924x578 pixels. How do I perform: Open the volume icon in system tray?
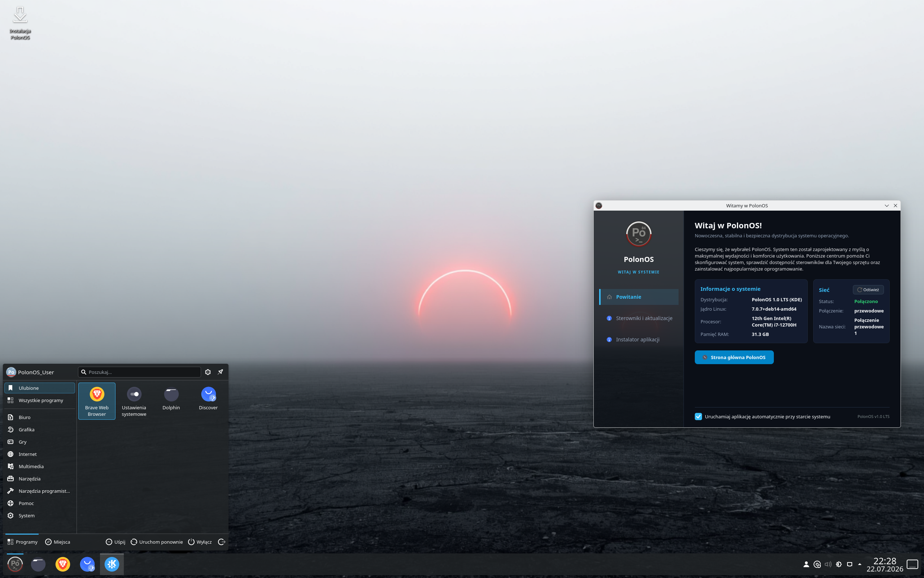[x=828, y=564]
